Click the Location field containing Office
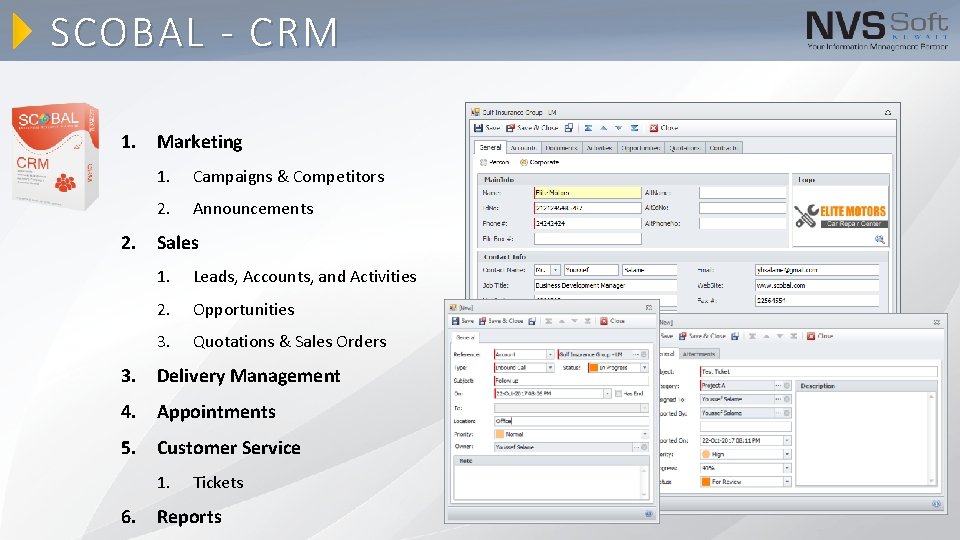Image resolution: width=960 pixels, height=540 pixels. 571,421
